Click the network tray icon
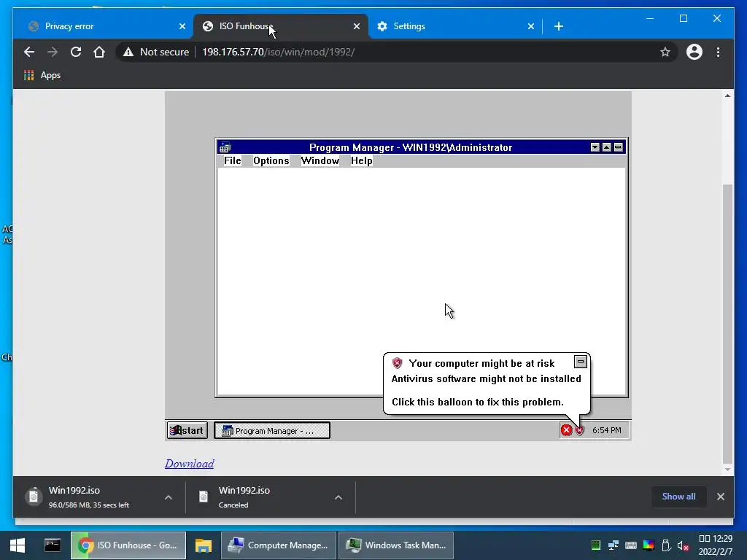The width and height of the screenshot is (747, 560). coord(613,545)
